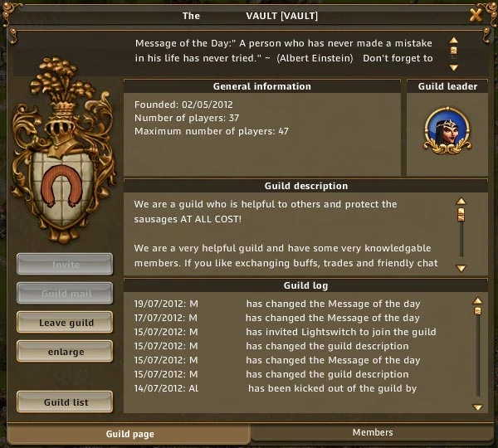Click the Message of the Day scroll handle
Viewport: 498px width, 448px height.
(454, 51)
